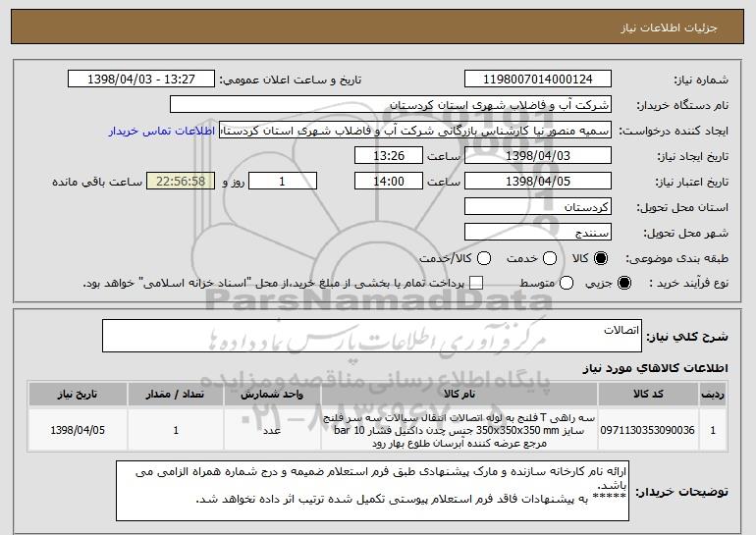Click the request creator name field
Image resolution: width=756 pixels, height=535 pixels.
click(x=415, y=131)
